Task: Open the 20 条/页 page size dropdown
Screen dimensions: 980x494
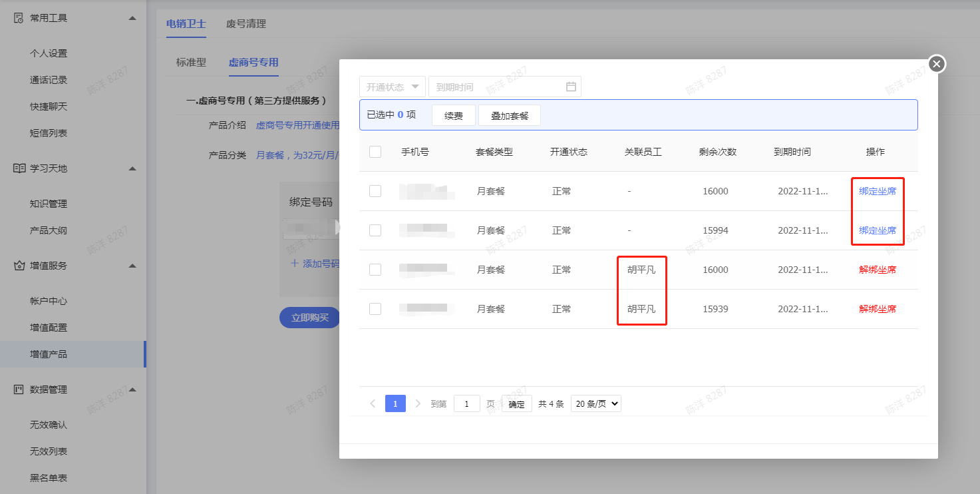Action: tap(596, 403)
